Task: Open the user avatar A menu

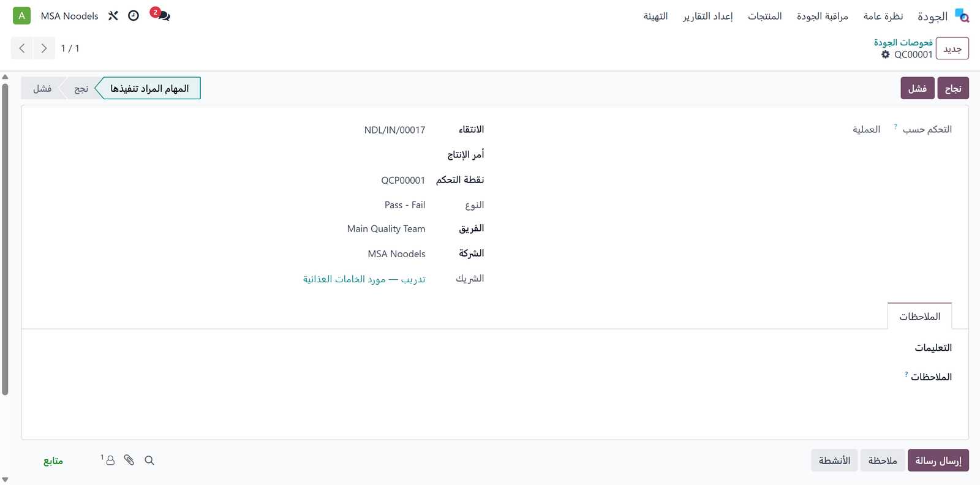Action: 22,16
